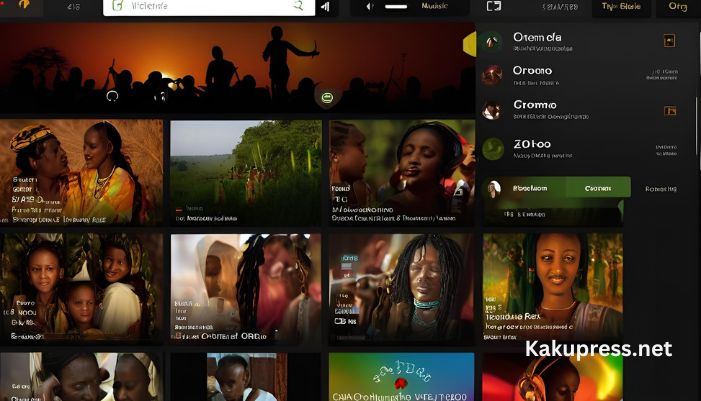Click the speaker volume icon
Screen dimensions: 701x401
pyautogui.click(x=370, y=6)
